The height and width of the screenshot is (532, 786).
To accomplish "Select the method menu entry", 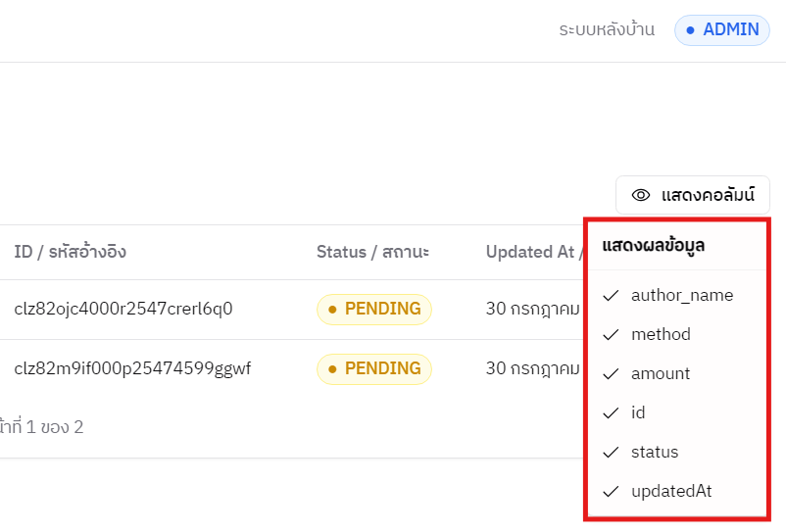I will pos(661,334).
